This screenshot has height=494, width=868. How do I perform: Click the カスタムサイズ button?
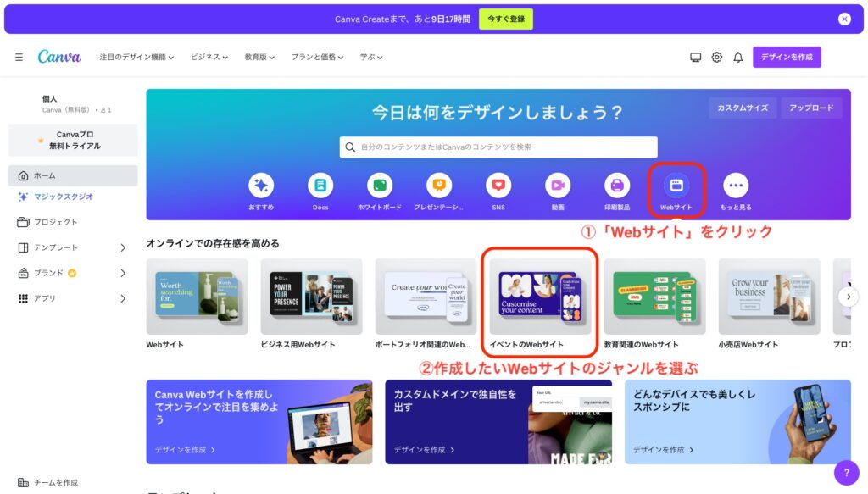tap(743, 108)
